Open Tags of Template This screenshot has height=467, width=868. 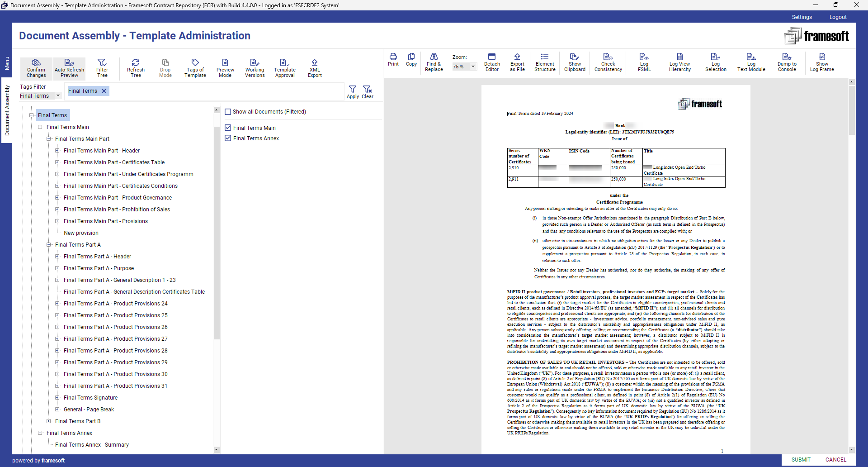point(195,68)
